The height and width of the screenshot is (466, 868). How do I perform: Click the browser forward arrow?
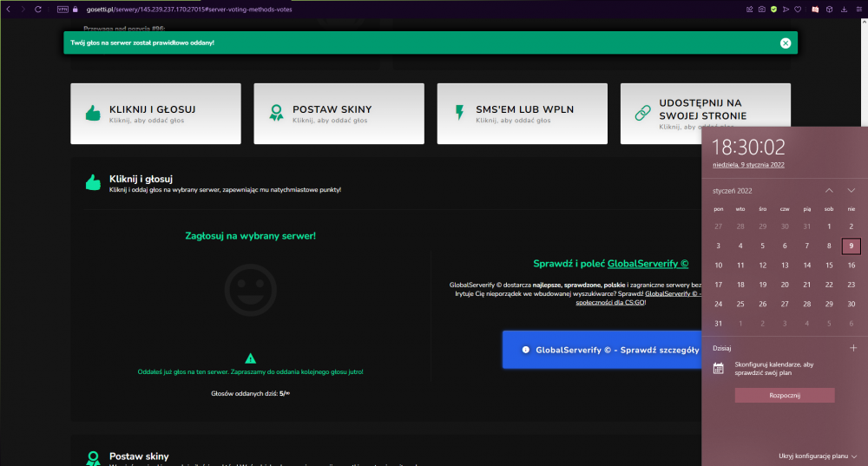click(23, 10)
